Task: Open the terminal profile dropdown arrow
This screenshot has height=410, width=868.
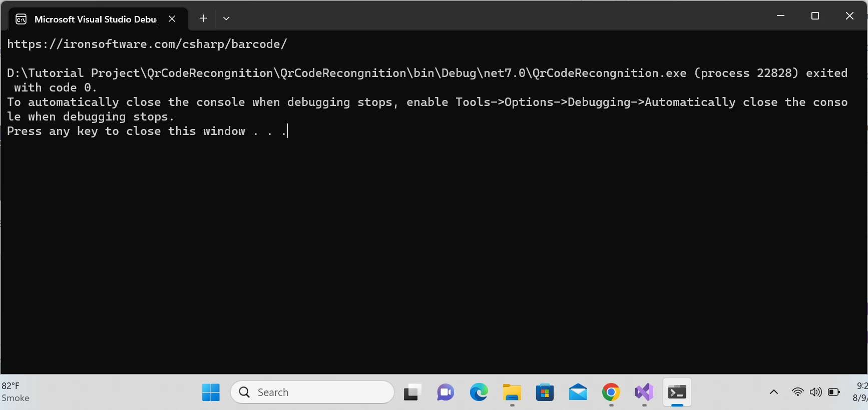Action: pyautogui.click(x=226, y=18)
